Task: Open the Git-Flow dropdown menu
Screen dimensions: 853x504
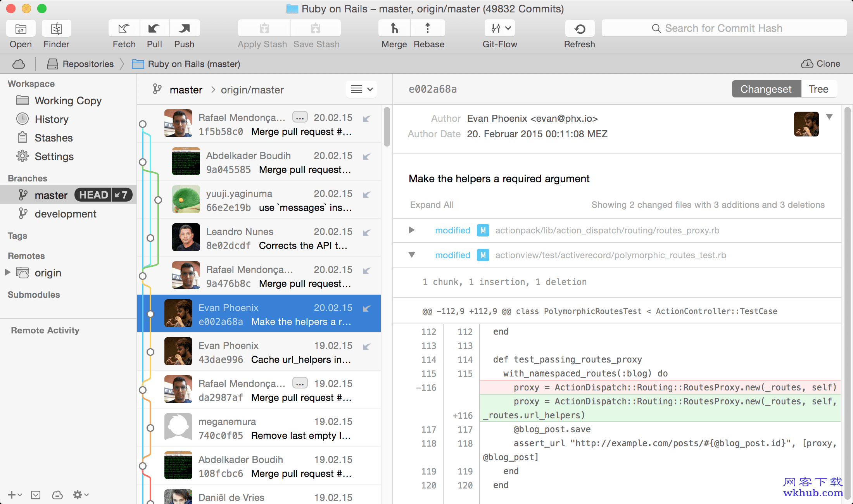Action: click(500, 29)
